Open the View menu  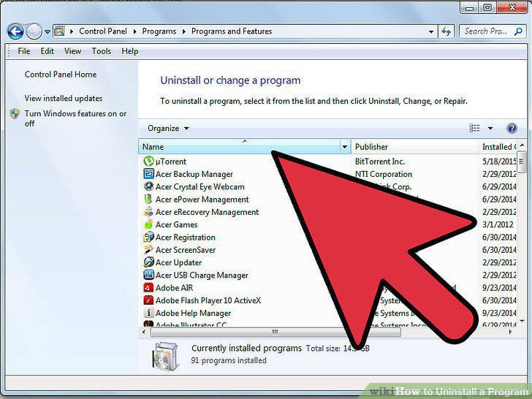click(x=72, y=51)
